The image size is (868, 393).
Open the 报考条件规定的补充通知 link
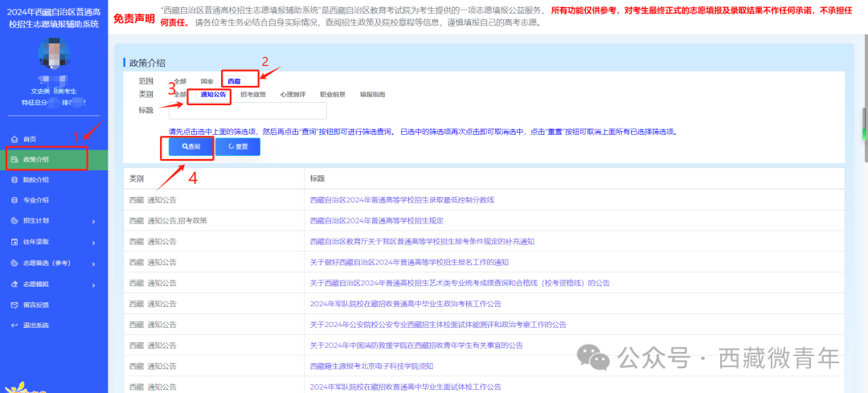coord(422,241)
